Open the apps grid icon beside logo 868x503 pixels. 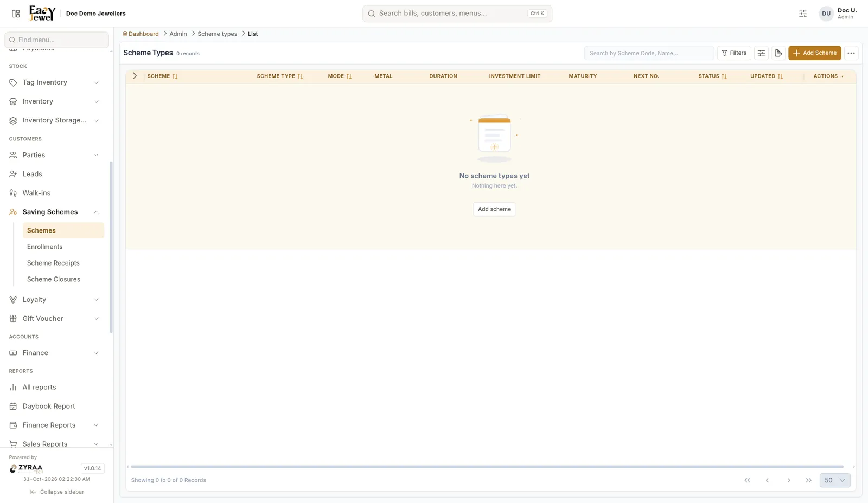16,14
